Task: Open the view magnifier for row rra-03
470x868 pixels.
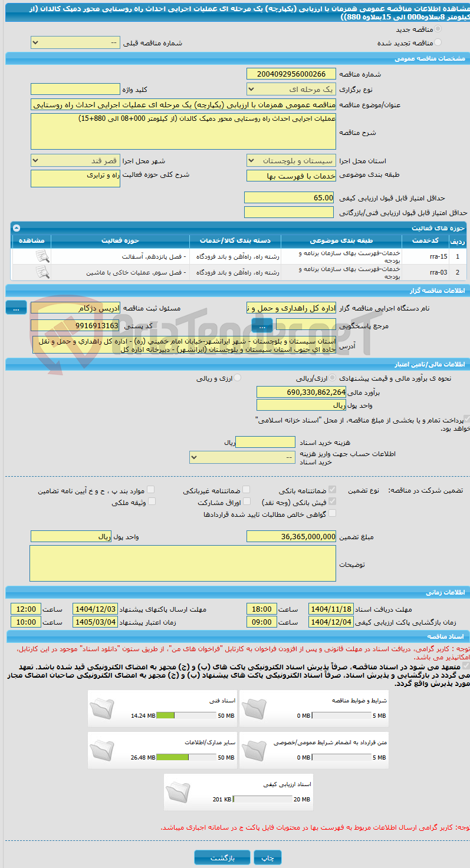Action: pos(42,272)
